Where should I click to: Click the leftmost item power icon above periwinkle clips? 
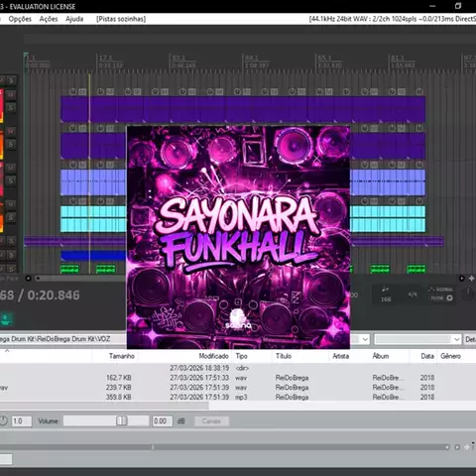coord(73,165)
